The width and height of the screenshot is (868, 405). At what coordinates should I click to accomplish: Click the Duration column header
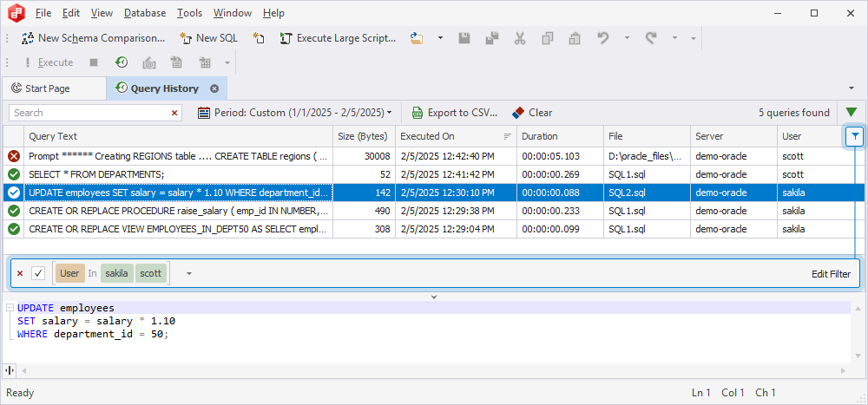point(560,136)
